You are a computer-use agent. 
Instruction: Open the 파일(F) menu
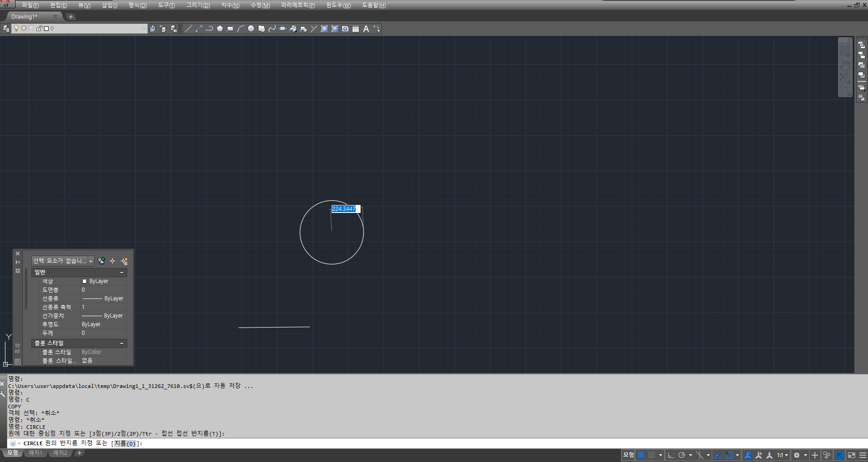(30, 5)
